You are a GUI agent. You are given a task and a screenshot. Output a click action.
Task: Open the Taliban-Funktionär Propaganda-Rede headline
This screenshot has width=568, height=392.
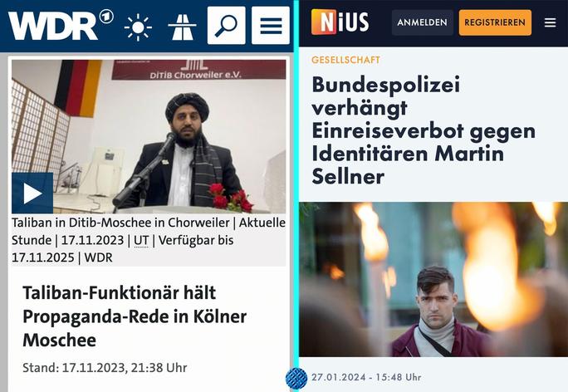click(x=135, y=316)
